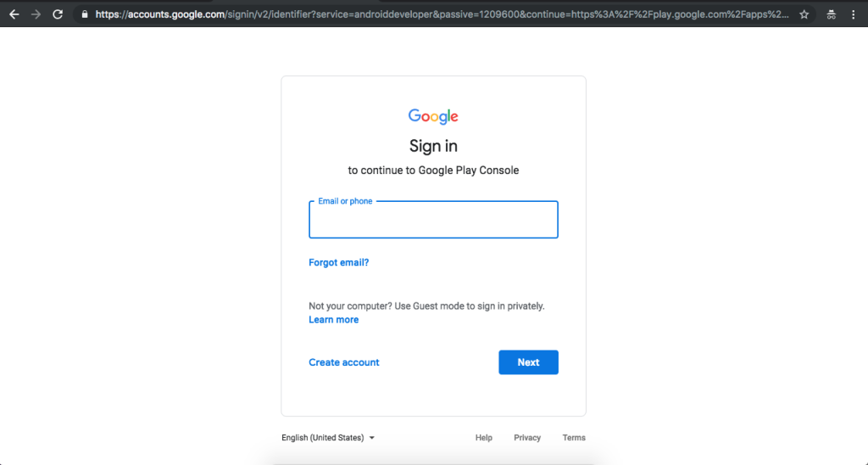Open the Privacy footer link

click(x=526, y=438)
